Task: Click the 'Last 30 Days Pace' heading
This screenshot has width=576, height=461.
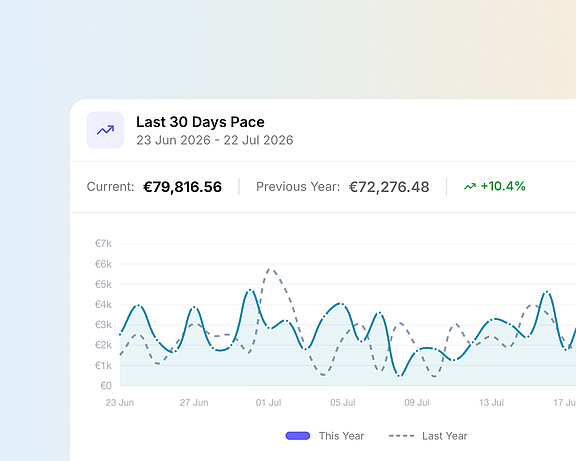Action: tap(200, 122)
